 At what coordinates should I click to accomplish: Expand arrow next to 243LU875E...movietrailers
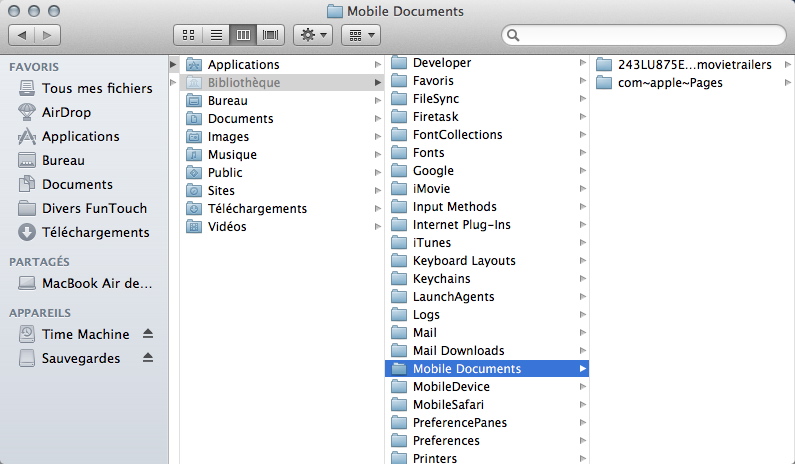(x=787, y=64)
